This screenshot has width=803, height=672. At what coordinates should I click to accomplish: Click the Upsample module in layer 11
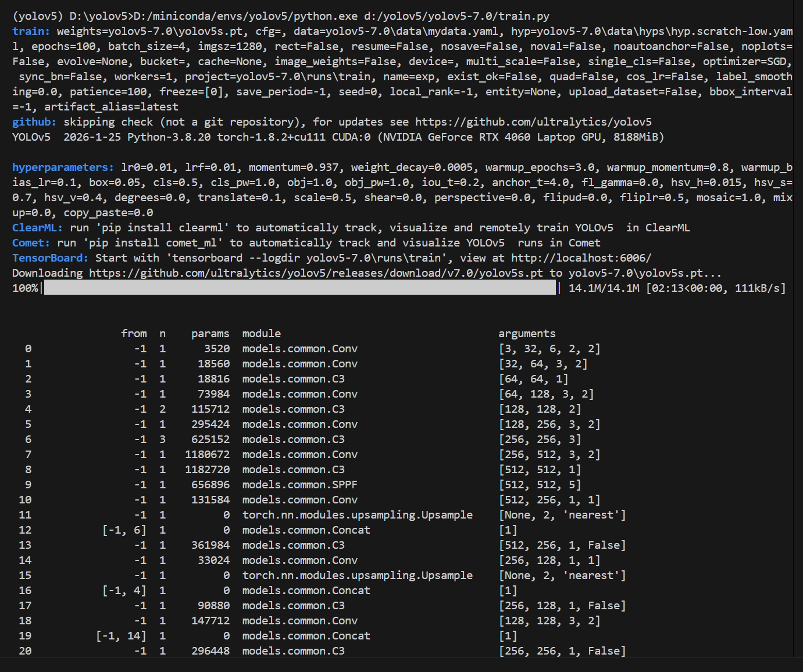click(x=358, y=515)
